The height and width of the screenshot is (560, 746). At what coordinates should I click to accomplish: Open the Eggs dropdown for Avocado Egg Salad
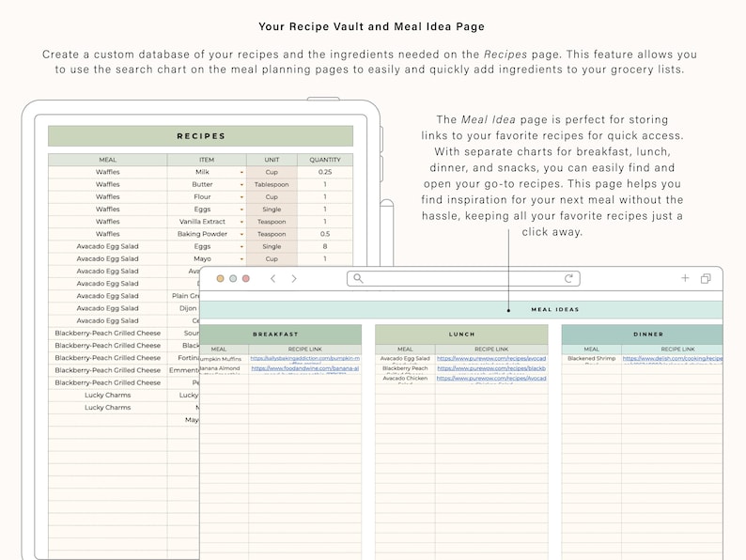(x=241, y=246)
